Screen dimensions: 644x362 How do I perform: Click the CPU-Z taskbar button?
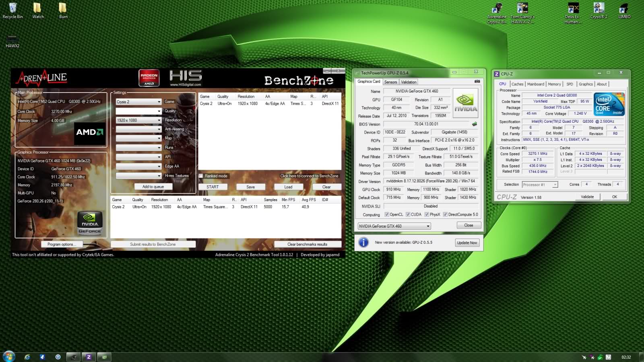(x=89, y=357)
